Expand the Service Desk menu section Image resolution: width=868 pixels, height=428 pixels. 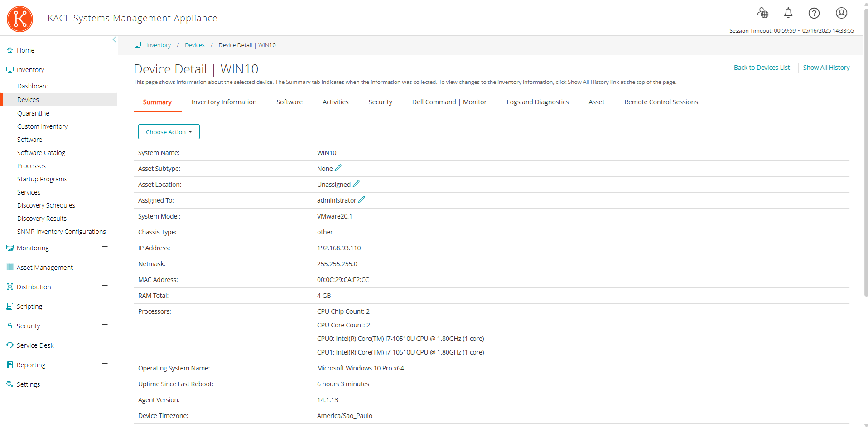(105, 344)
